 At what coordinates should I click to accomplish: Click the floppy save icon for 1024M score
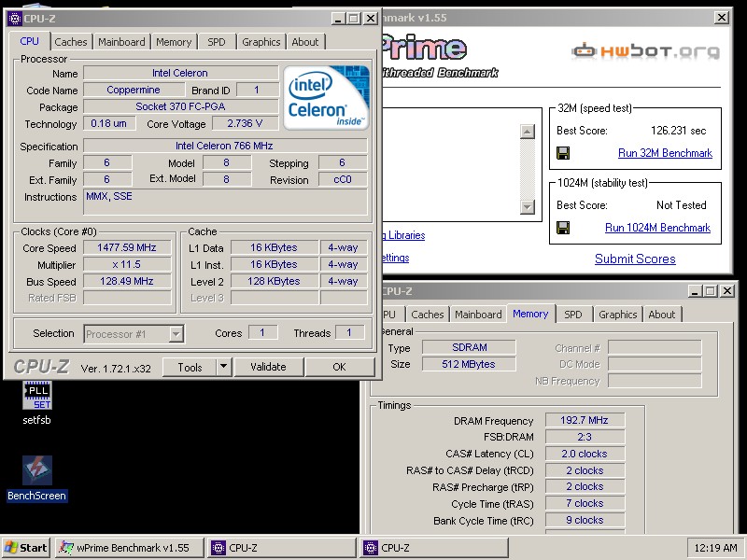[x=563, y=228]
